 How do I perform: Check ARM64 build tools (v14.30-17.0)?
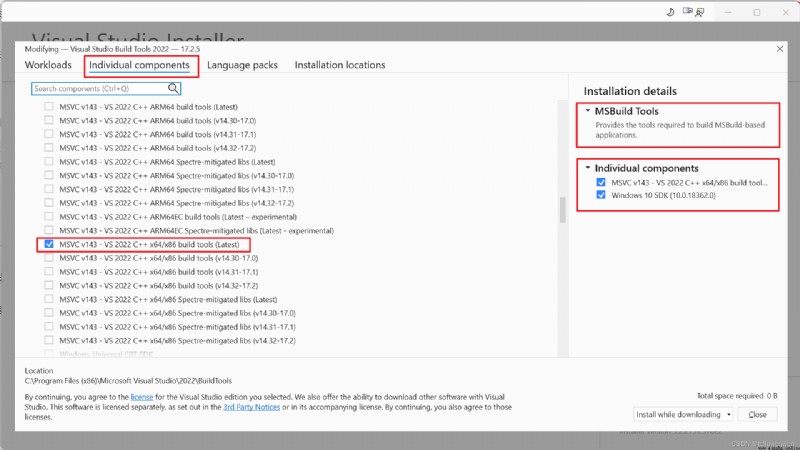[48, 120]
